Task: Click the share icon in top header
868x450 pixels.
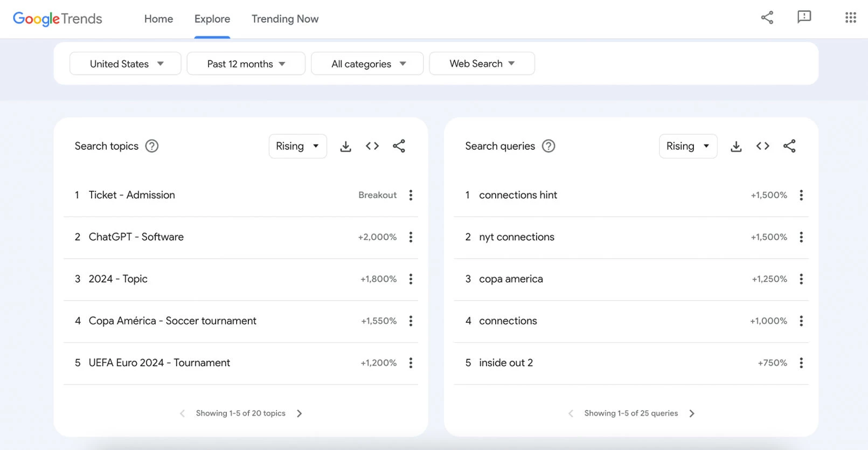Action: click(x=767, y=17)
